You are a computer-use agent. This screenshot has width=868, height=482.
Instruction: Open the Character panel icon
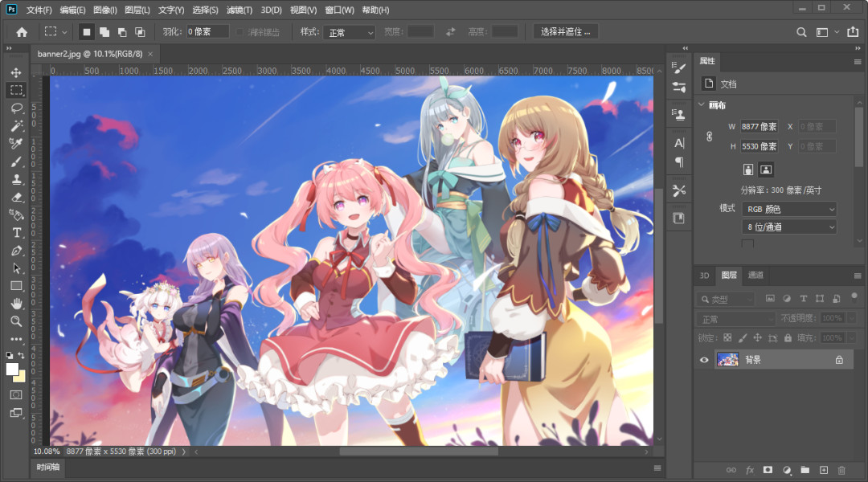point(679,143)
